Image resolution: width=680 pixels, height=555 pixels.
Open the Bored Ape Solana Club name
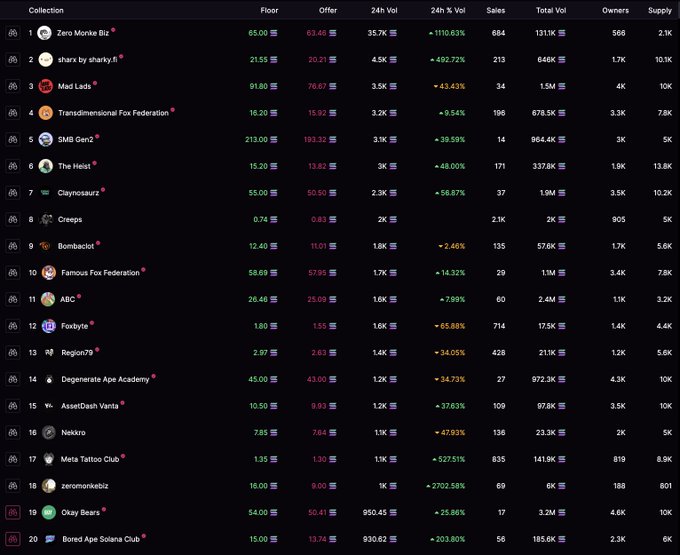click(101, 539)
